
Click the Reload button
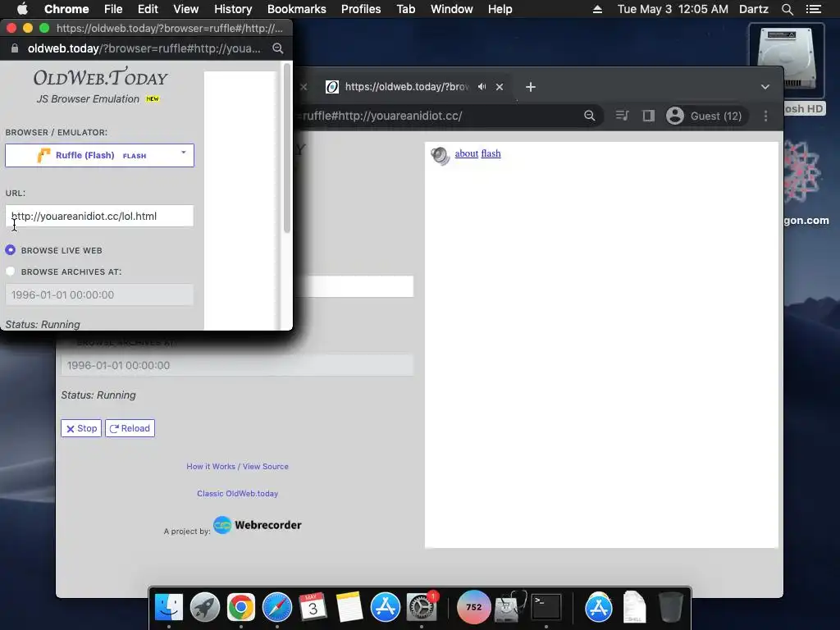[x=130, y=428]
